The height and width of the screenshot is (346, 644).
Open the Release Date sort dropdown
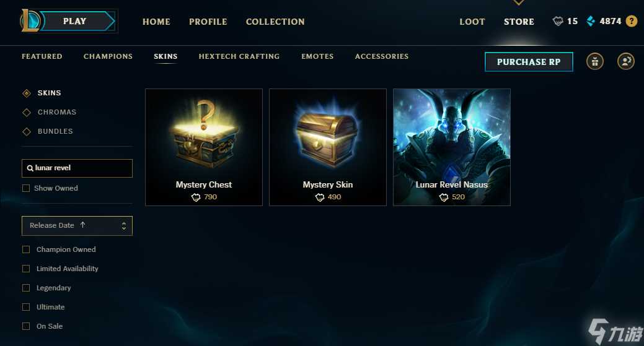tap(77, 226)
